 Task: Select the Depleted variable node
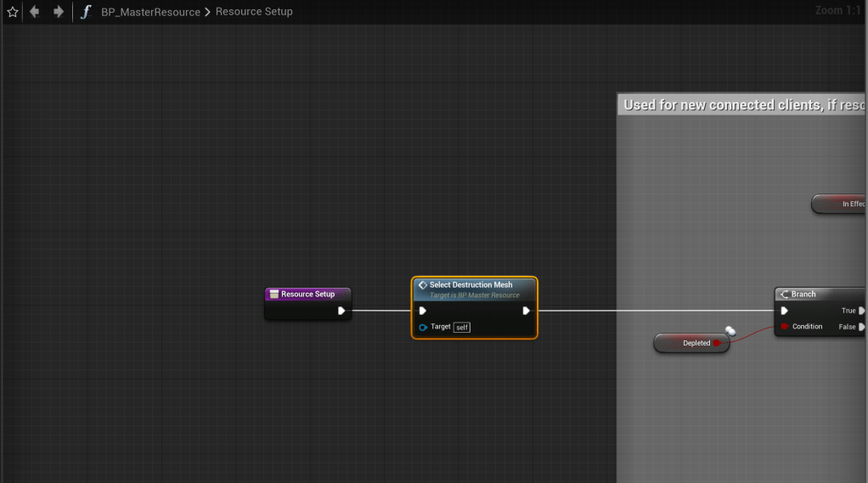point(690,343)
